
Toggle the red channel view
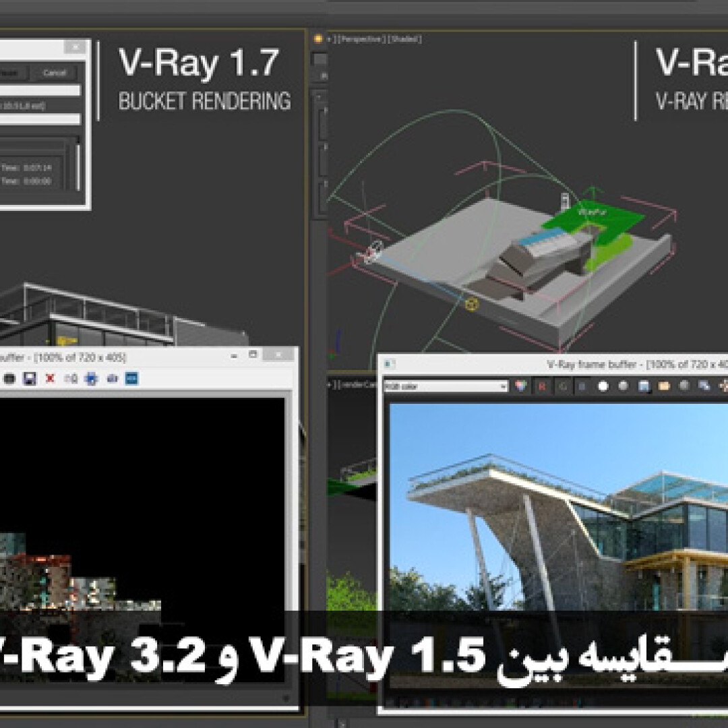(x=541, y=386)
